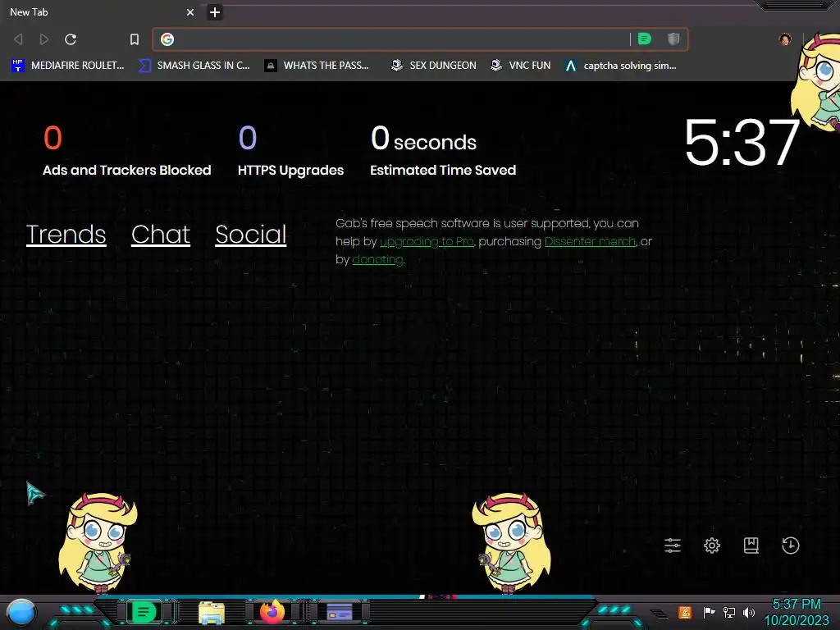Image resolution: width=840 pixels, height=630 pixels.
Task: Select the New Tab tab
Action: pyautogui.click(x=99, y=11)
